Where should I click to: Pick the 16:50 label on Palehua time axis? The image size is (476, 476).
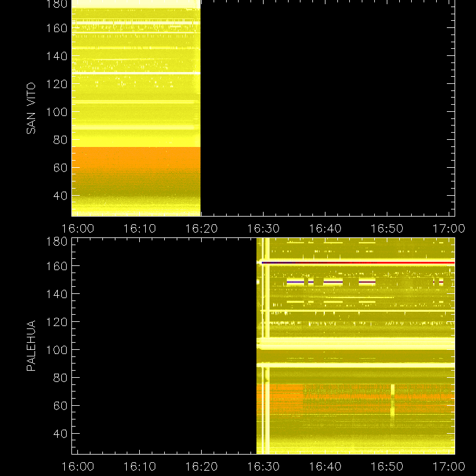[x=387, y=466]
